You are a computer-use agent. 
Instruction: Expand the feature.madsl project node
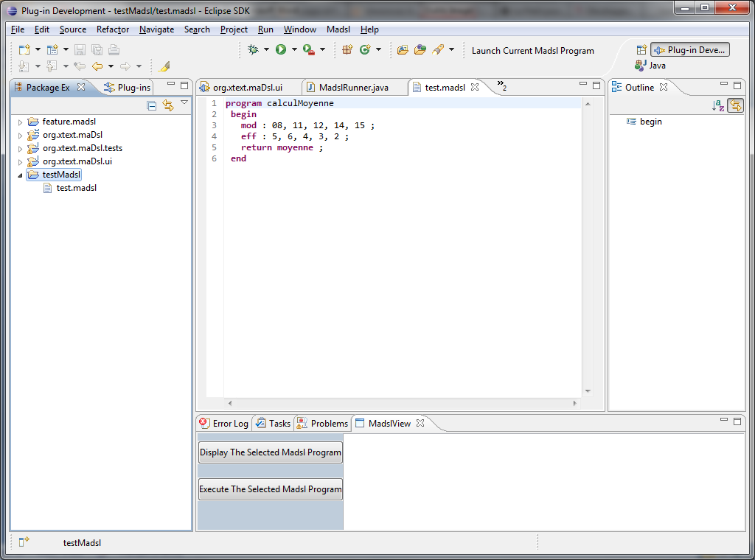pyautogui.click(x=21, y=122)
